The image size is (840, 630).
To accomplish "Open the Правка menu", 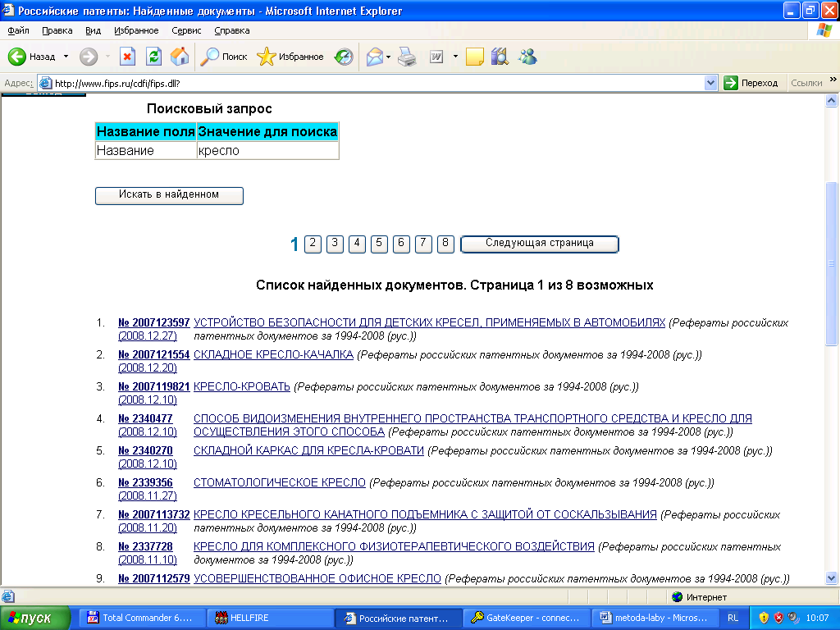I will (57, 30).
